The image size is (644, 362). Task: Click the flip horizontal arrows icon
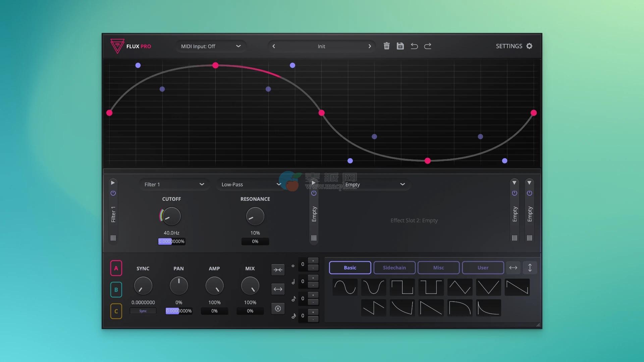click(x=513, y=267)
